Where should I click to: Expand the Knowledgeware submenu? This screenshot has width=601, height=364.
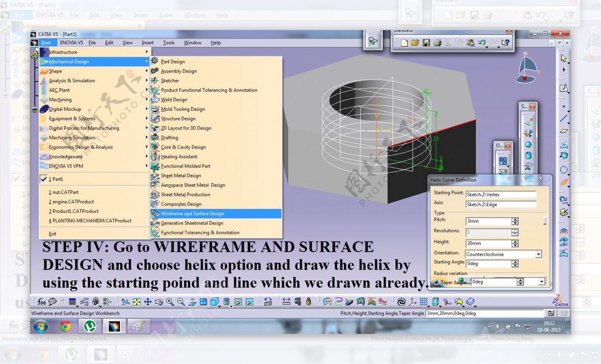[x=147, y=156]
